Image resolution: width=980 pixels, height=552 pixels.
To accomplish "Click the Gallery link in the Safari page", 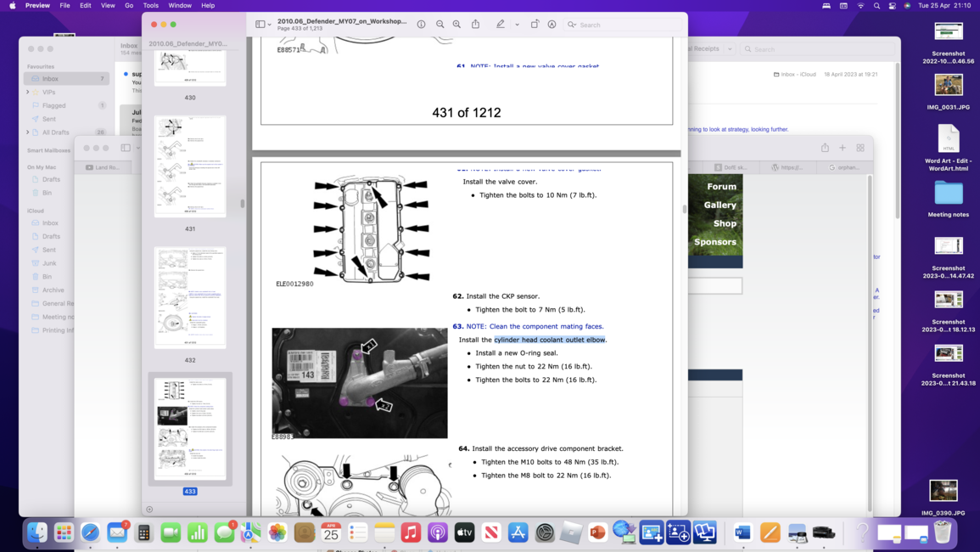I will coord(720,205).
